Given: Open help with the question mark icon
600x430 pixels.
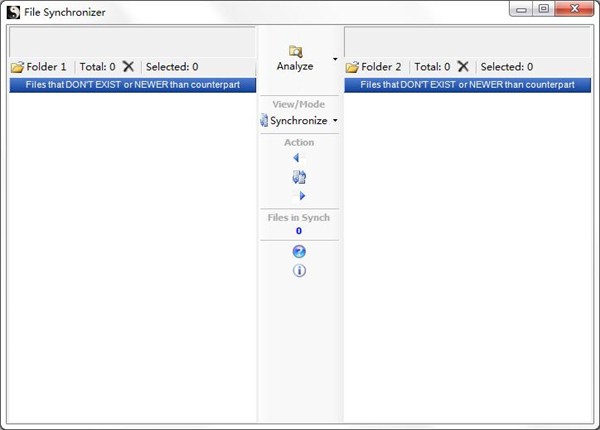Looking at the screenshot, I should coord(299,251).
